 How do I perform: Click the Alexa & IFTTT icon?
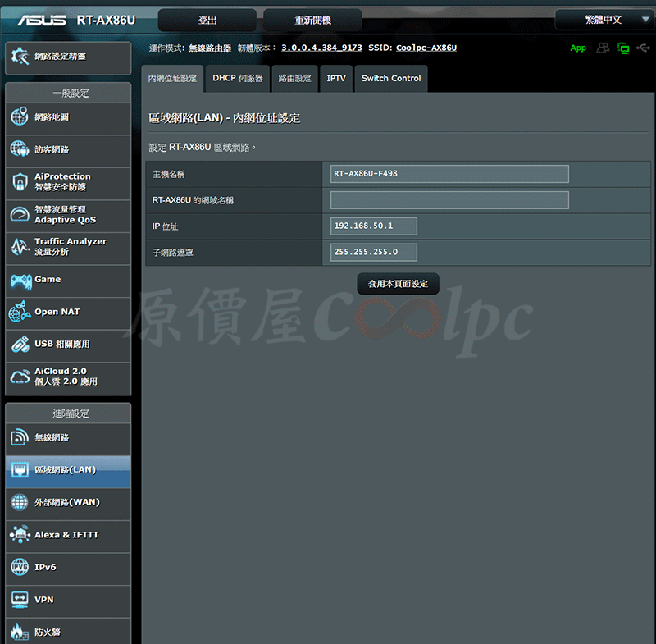click(x=20, y=534)
